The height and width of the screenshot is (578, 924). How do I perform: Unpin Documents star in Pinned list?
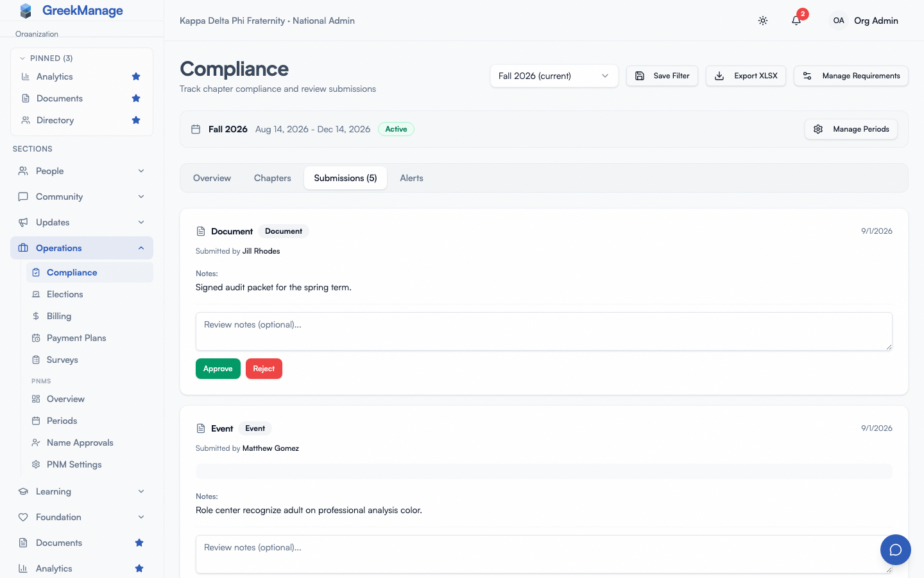pos(136,98)
